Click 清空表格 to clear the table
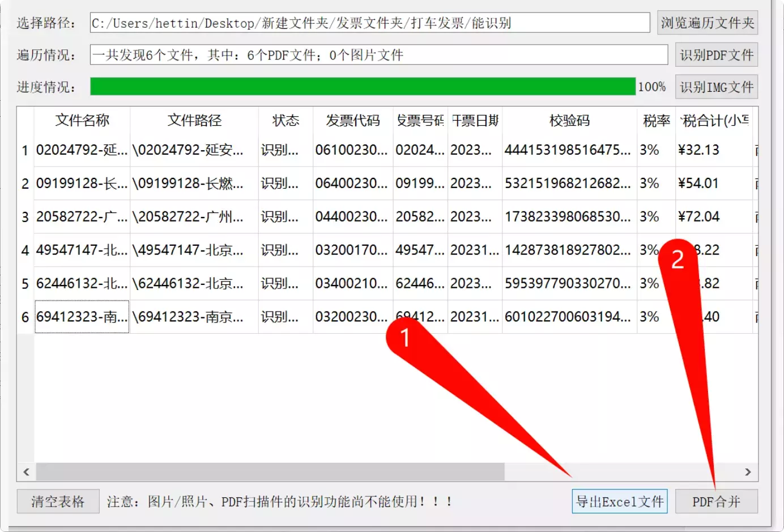Viewport: 784px width, 532px height. click(58, 501)
